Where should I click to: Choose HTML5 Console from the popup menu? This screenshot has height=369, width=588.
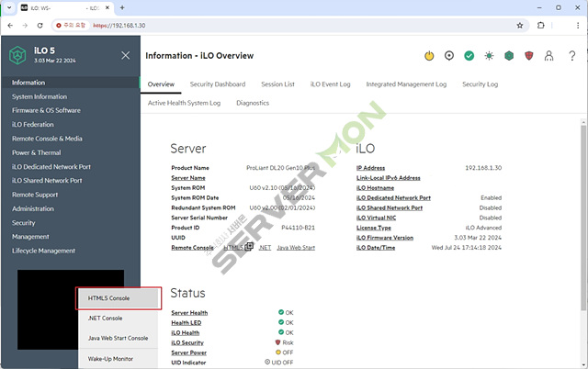tap(119, 298)
